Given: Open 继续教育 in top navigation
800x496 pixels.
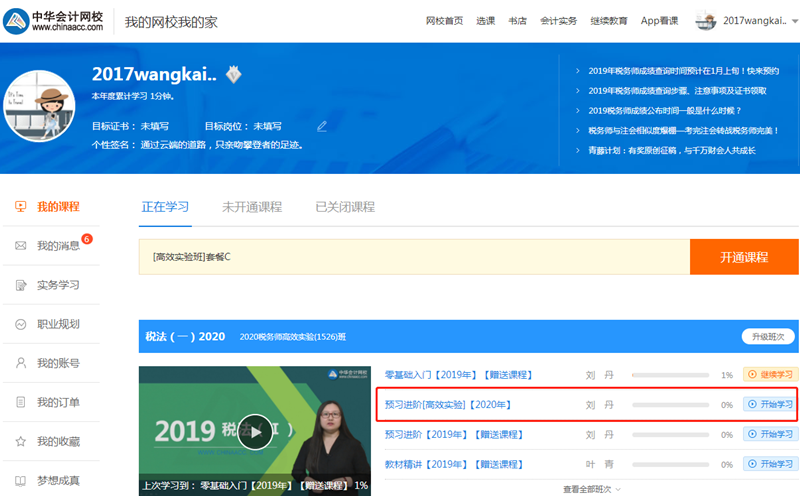Looking at the screenshot, I should click(609, 21).
